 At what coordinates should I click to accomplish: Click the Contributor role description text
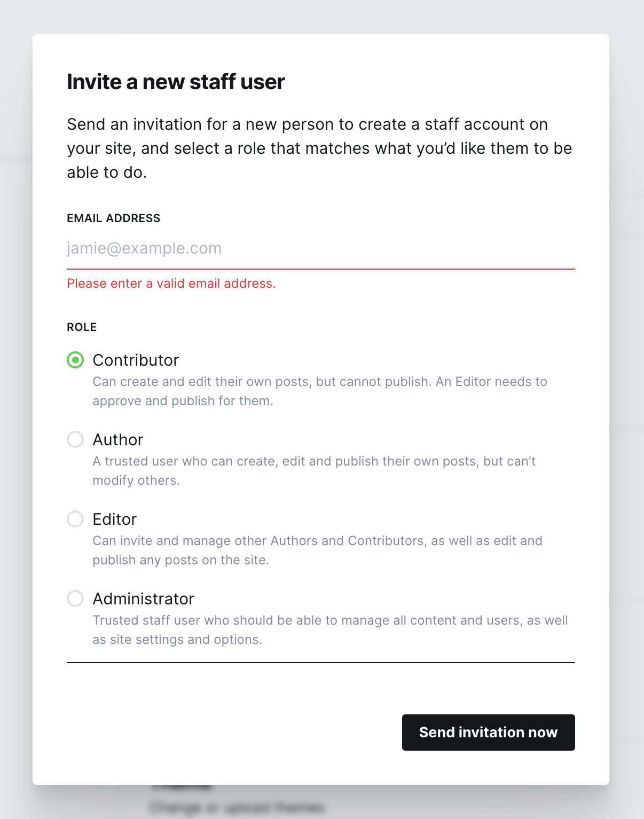coord(319,391)
